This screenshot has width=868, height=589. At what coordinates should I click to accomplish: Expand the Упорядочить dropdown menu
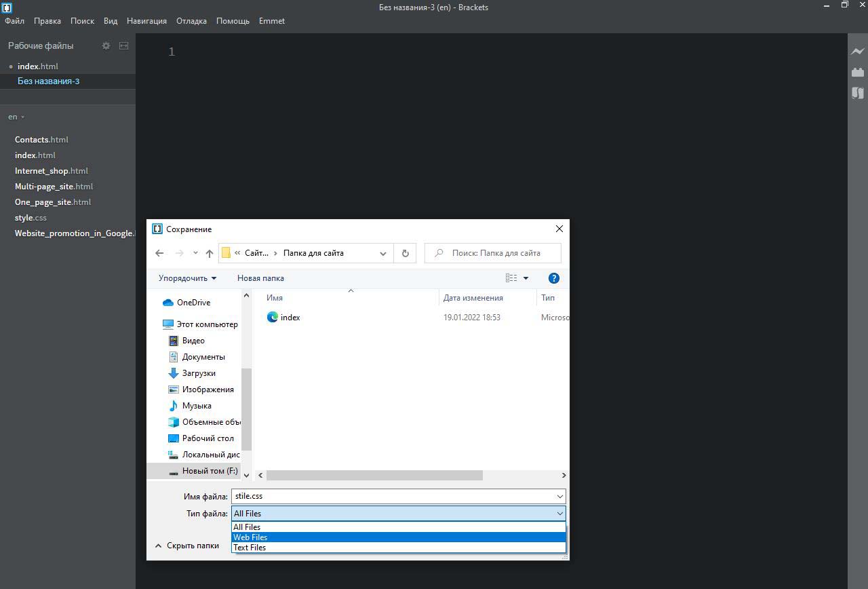[x=187, y=278]
